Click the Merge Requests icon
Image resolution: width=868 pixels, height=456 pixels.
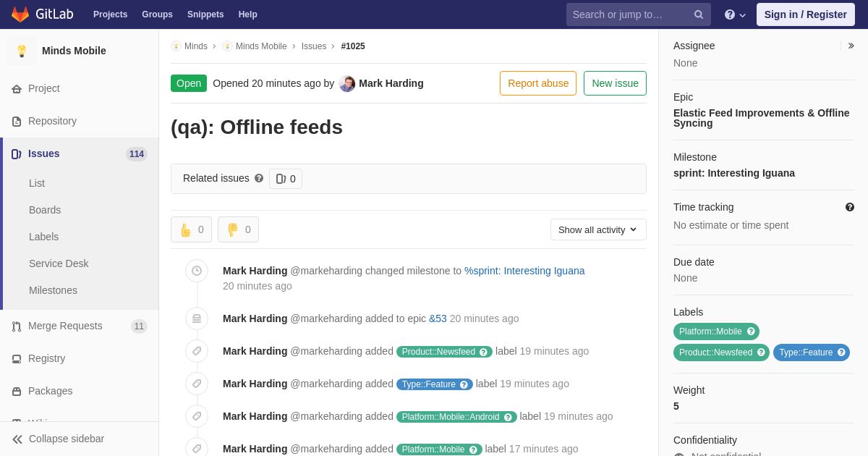coord(17,326)
